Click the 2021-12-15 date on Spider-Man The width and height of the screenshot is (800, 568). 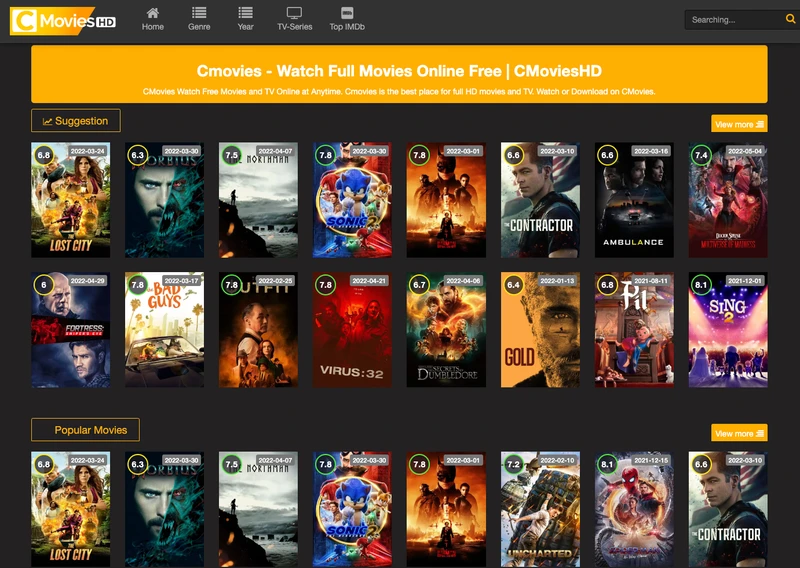coord(651,460)
